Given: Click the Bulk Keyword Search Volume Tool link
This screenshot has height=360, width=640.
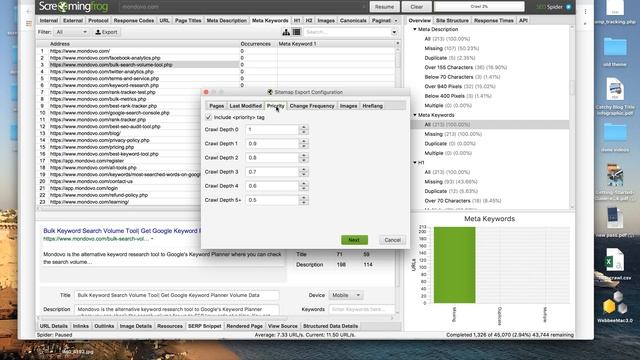Looking at the screenshot, I should point(122,231).
